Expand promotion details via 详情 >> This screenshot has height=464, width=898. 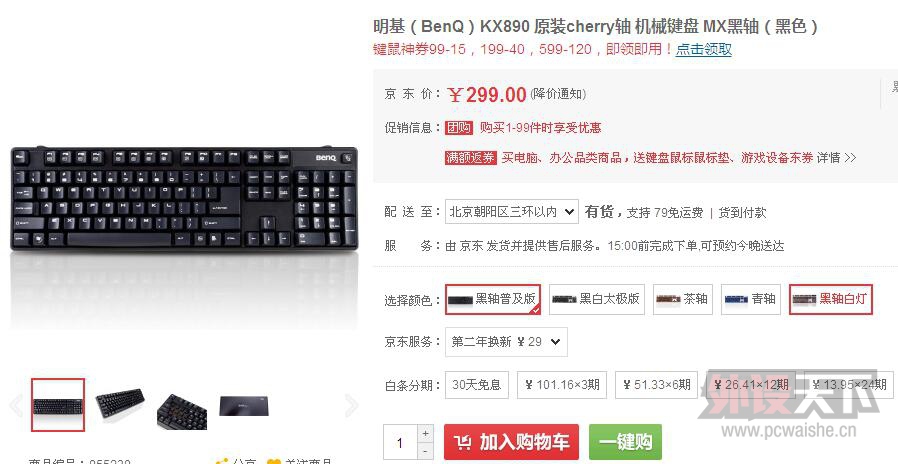click(x=836, y=158)
